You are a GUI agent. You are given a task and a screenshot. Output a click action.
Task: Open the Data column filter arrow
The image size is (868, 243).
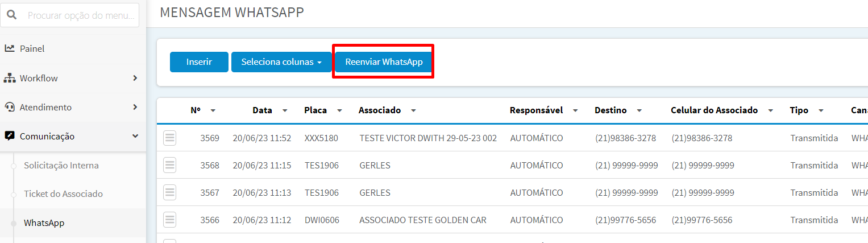pos(285,111)
